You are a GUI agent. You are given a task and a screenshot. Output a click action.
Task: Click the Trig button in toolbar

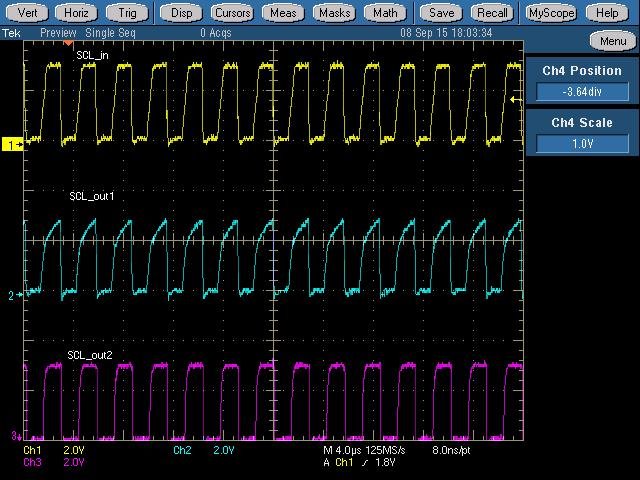[x=126, y=13]
